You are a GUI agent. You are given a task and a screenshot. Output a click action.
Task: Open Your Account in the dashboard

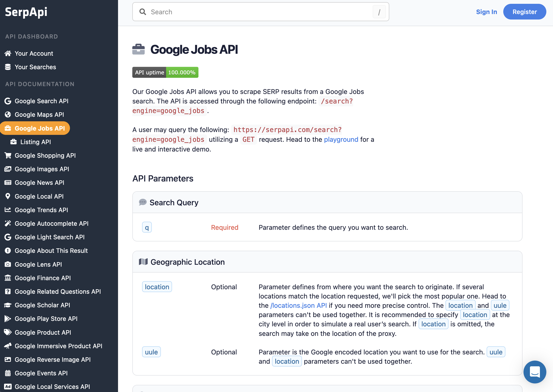[34, 53]
